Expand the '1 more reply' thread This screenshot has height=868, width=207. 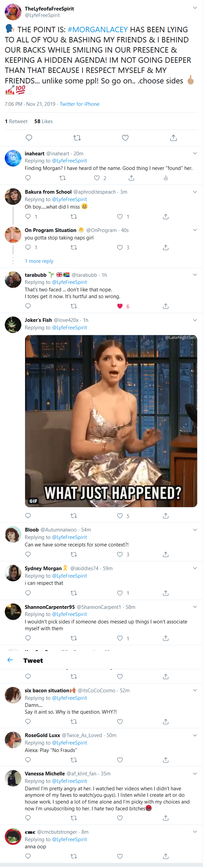(x=39, y=261)
